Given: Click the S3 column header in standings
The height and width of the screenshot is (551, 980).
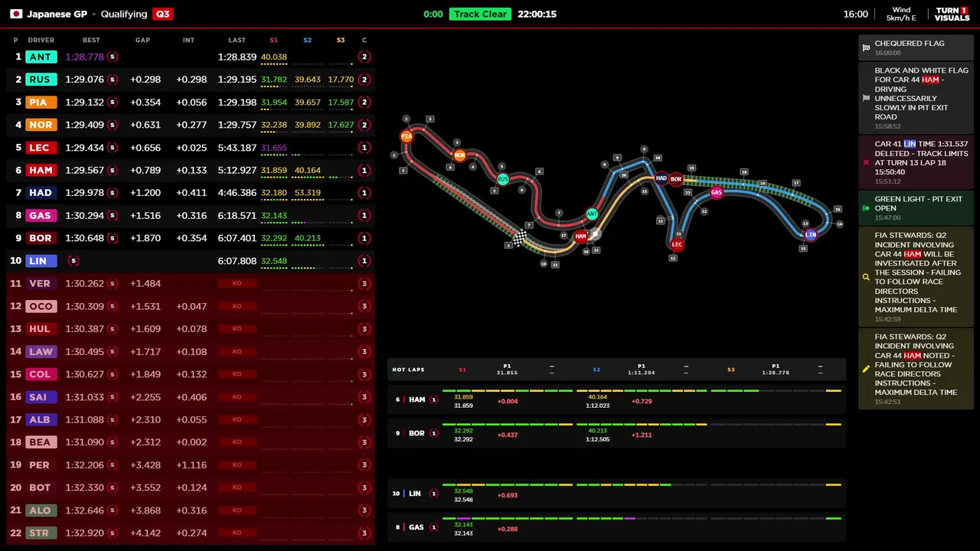Looking at the screenshot, I should (x=341, y=40).
